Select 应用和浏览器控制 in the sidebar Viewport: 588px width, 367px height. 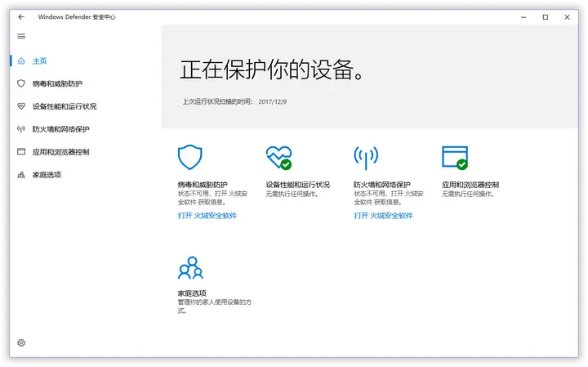pos(60,151)
